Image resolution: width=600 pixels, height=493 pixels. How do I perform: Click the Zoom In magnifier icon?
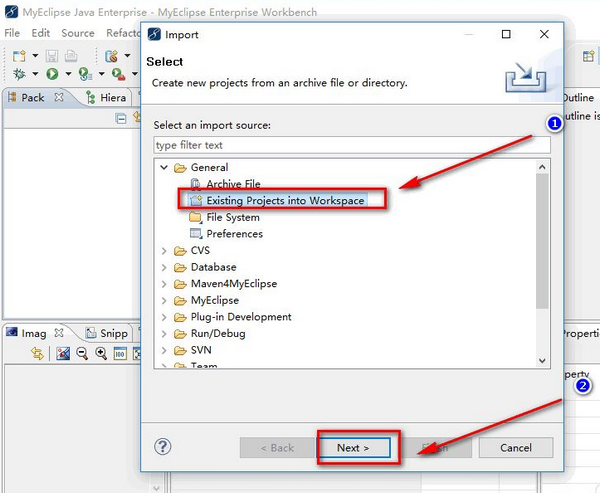(x=101, y=354)
